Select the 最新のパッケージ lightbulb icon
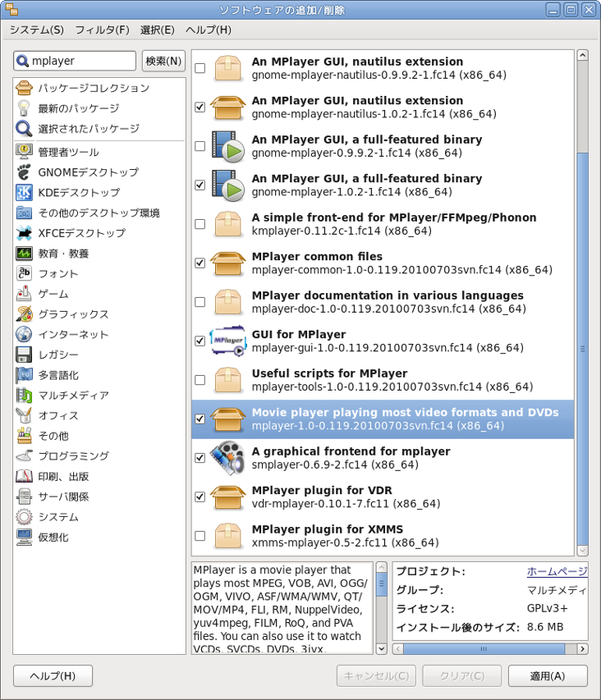The height and width of the screenshot is (700, 601). (24, 108)
